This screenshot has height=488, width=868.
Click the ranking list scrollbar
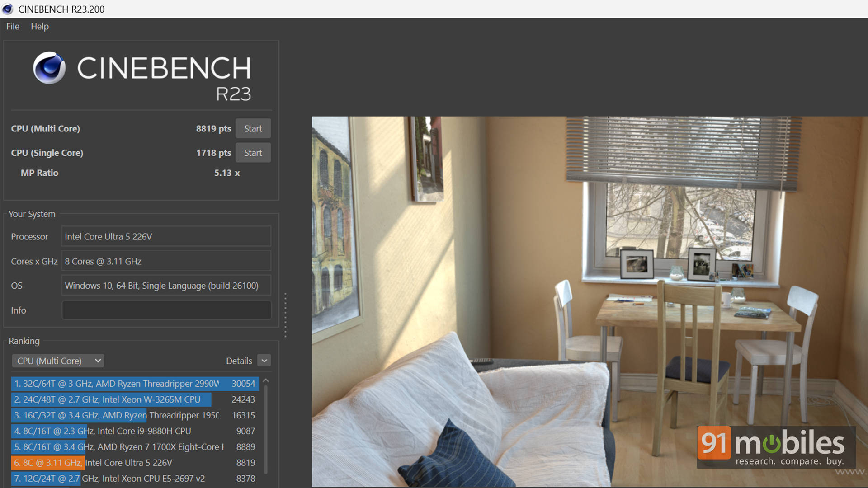[266, 429]
